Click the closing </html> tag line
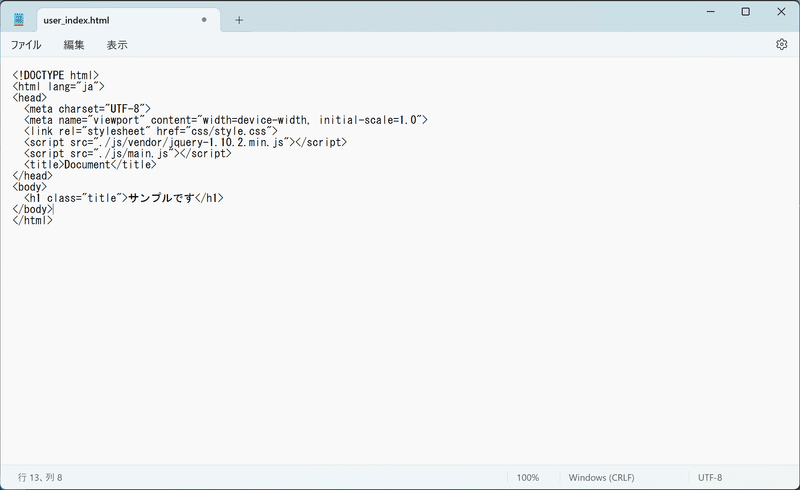The width and height of the screenshot is (800, 490). coord(32,220)
